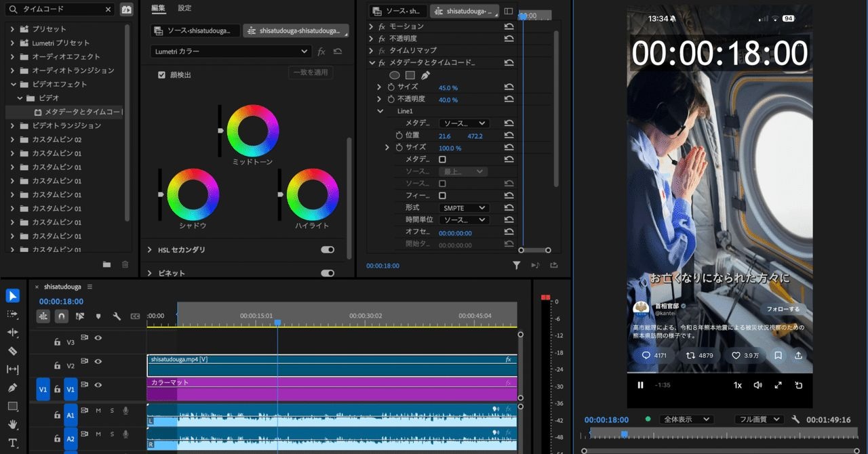
Task: Reset the 位置 parameter
Action: point(509,136)
